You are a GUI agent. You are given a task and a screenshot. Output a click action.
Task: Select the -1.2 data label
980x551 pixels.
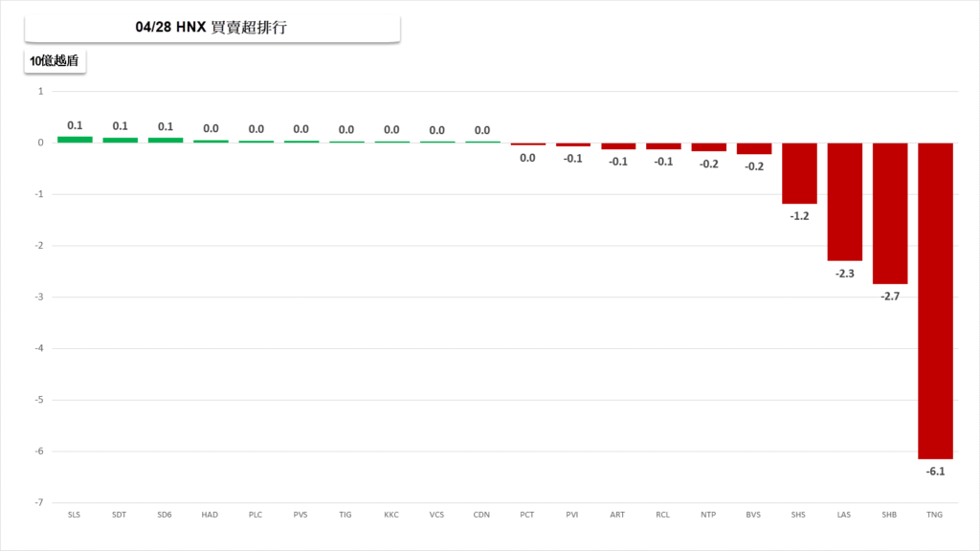coord(799,216)
